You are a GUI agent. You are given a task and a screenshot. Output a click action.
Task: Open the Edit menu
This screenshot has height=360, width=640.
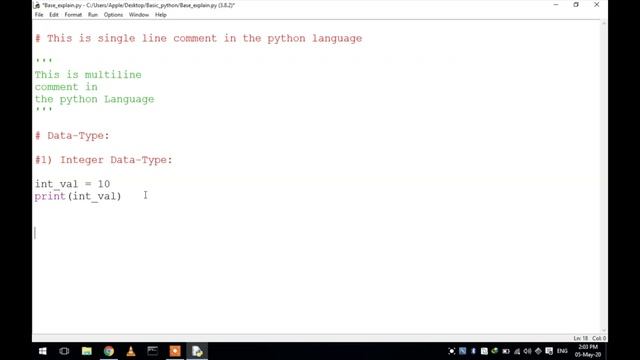point(53,15)
